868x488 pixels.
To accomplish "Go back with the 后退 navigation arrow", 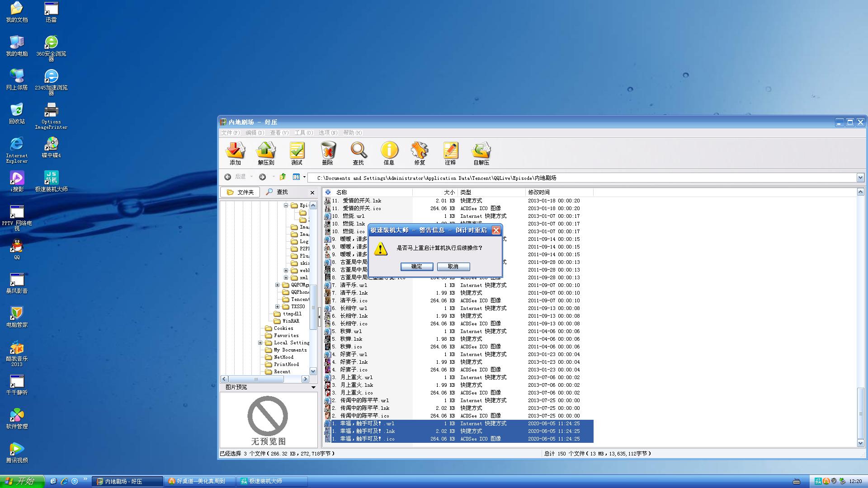I will [228, 177].
